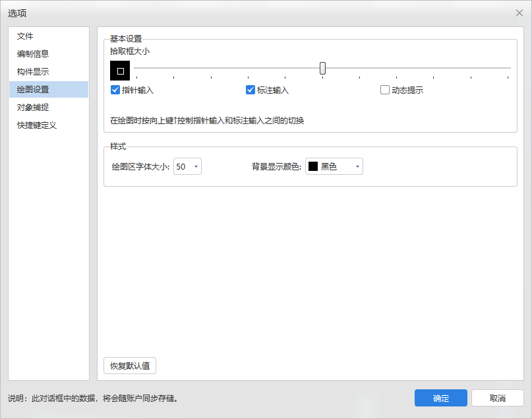Viewport: 532px width, 419px height.
Task: Open the 编制信息 settings page
Action: (x=33, y=54)
